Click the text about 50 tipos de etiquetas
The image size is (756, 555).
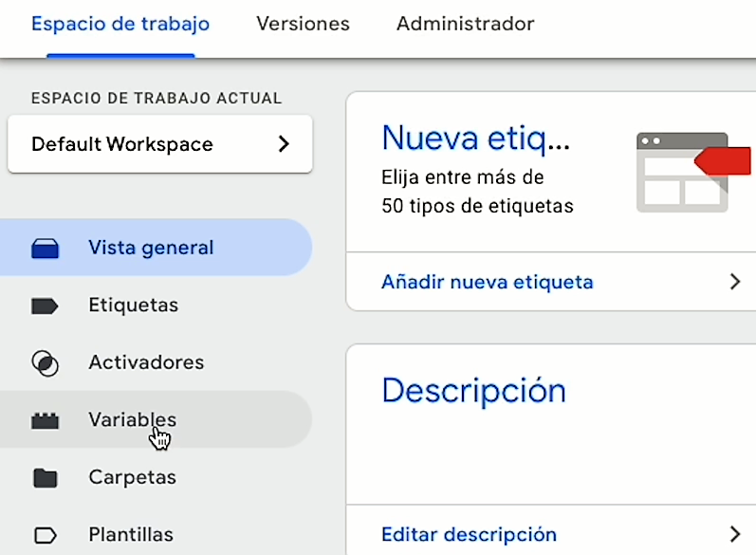(x=477, y=192)
